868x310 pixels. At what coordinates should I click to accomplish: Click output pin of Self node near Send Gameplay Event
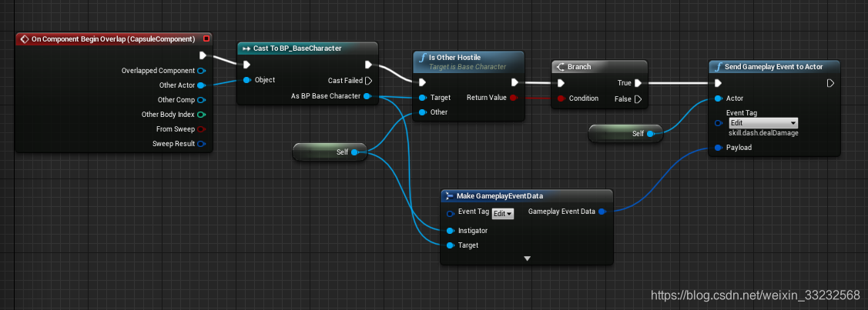click(x=651, y=133)
